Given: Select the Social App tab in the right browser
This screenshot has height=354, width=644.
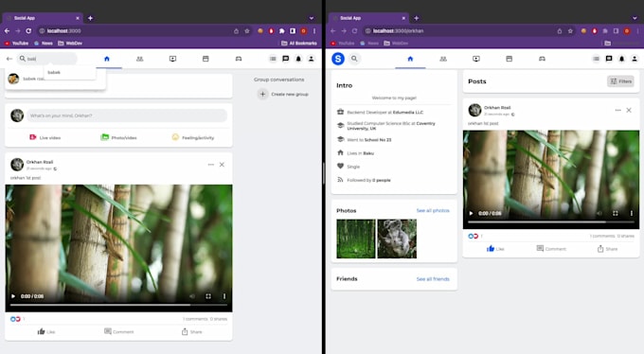Looking at the screenshot, I should (x=368, y=18).
